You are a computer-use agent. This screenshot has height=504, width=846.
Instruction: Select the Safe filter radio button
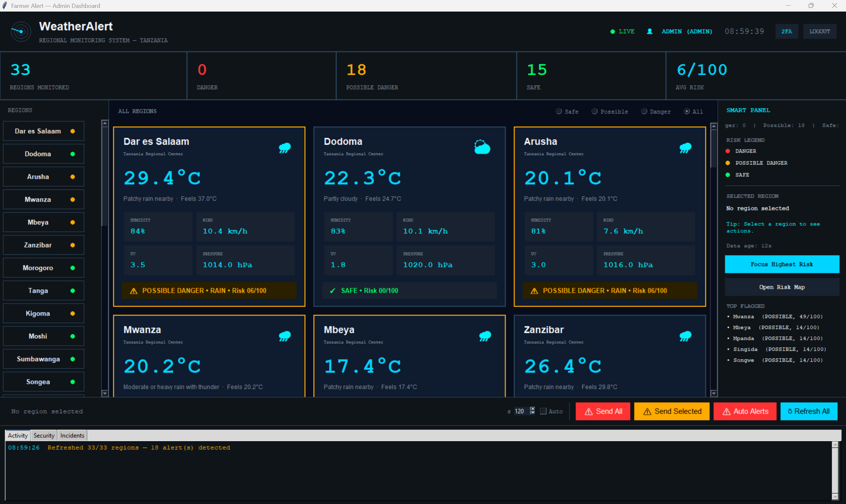tap(558, 111)
